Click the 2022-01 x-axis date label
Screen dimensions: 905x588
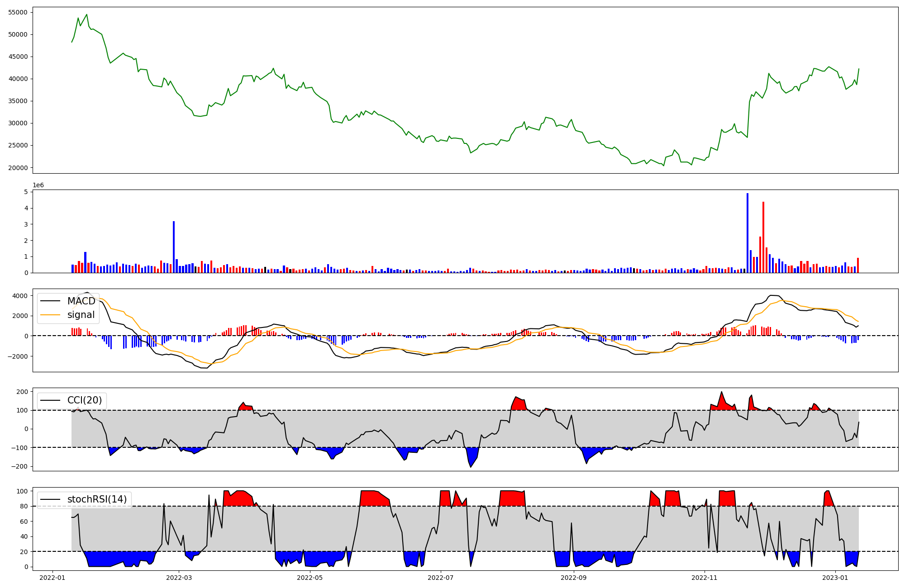point(52,578)
